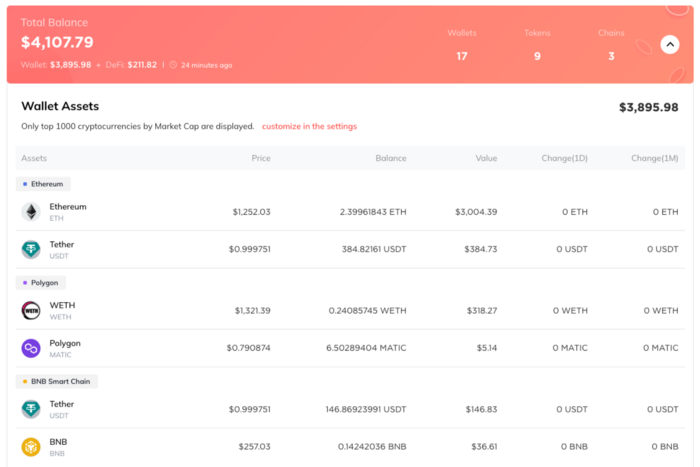This screenshot has width=700, height=467.
Task: Sort by the Value column header
Action: pyautogui.click(x=485, y=158)
